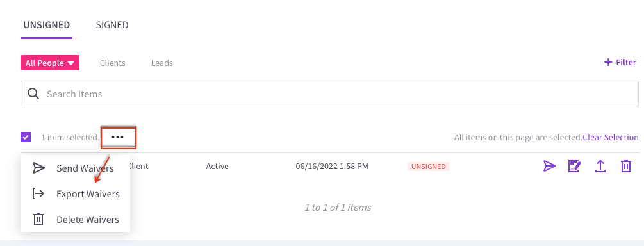Click the trash icon beside Delete Waivers
644x246 pixels.
pos(38,219)
